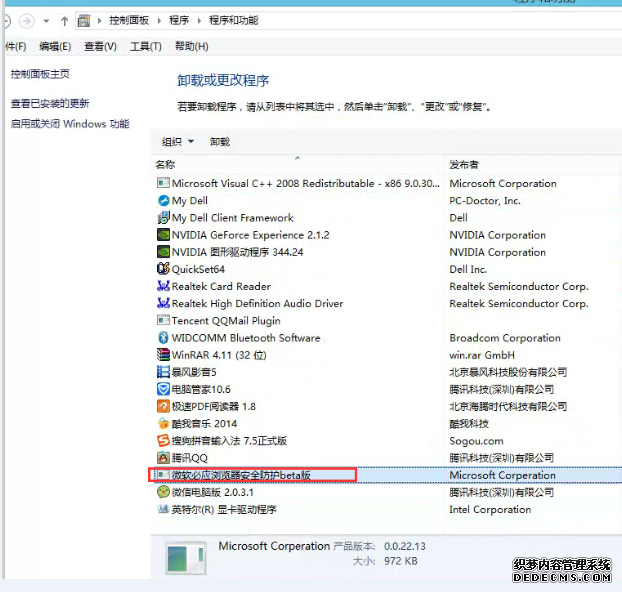This screenshot has height=592, width=622.
Task: Open the 查看(V) menu
Action: tap(100, 46)
